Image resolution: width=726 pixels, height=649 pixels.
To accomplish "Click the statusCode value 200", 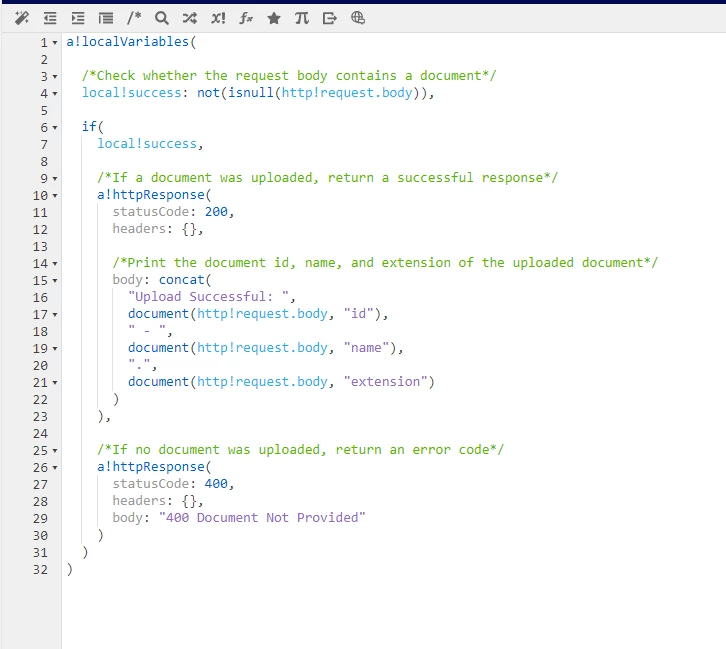I will tap(216, 212).
